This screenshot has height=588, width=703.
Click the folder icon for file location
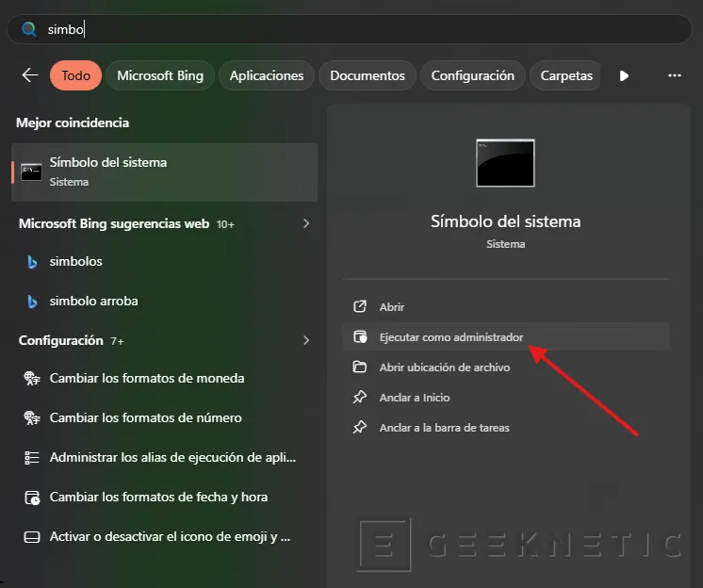pyautogui.click(x=360, y=367)
